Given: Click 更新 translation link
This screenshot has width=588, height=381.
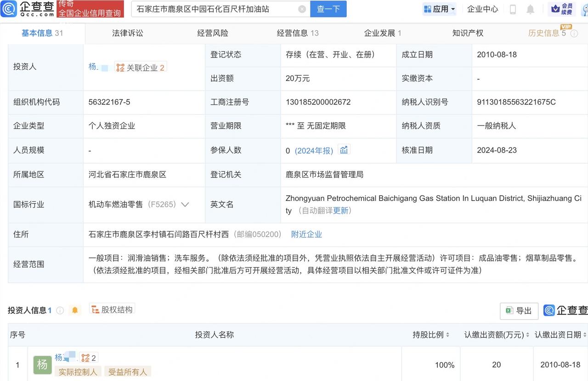Looking at the screenshot, I should (x=341, y=210).
